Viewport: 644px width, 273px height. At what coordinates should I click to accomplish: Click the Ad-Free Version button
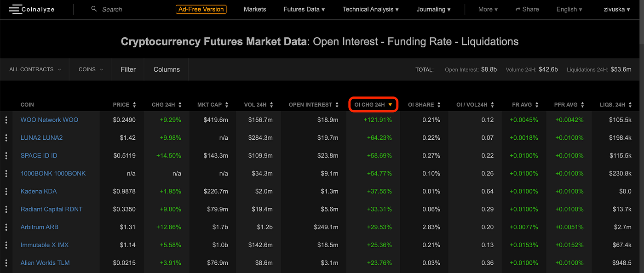coord(201,9)
